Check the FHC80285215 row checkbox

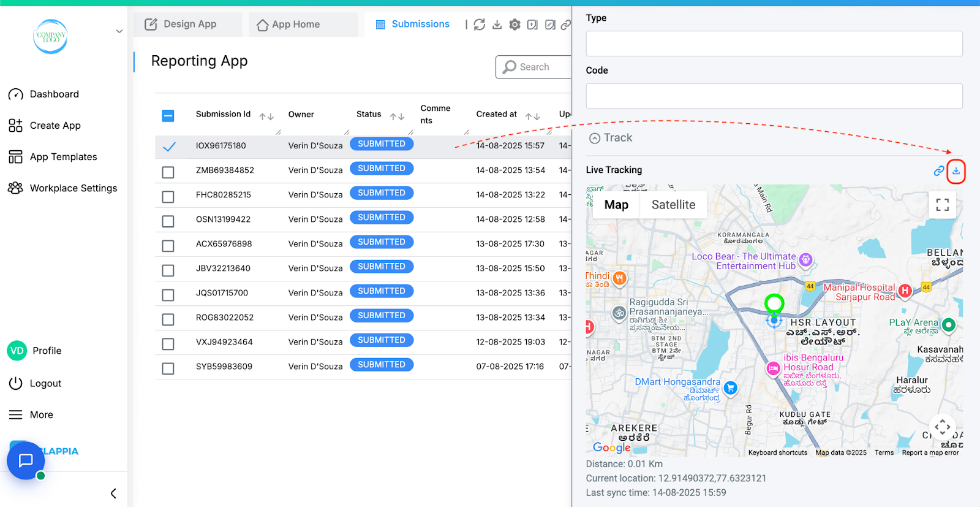pyautogui.click(x=168, y=197)
